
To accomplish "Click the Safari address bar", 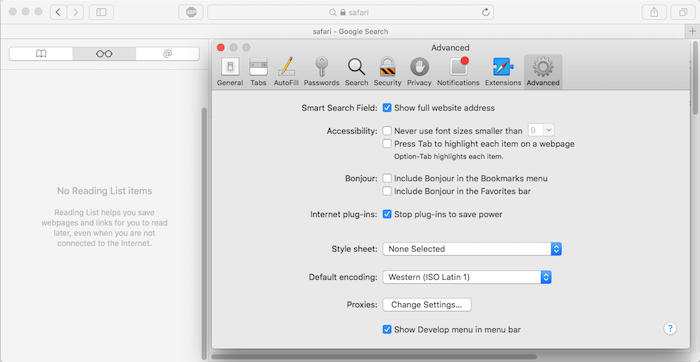I will coord(350,12).
